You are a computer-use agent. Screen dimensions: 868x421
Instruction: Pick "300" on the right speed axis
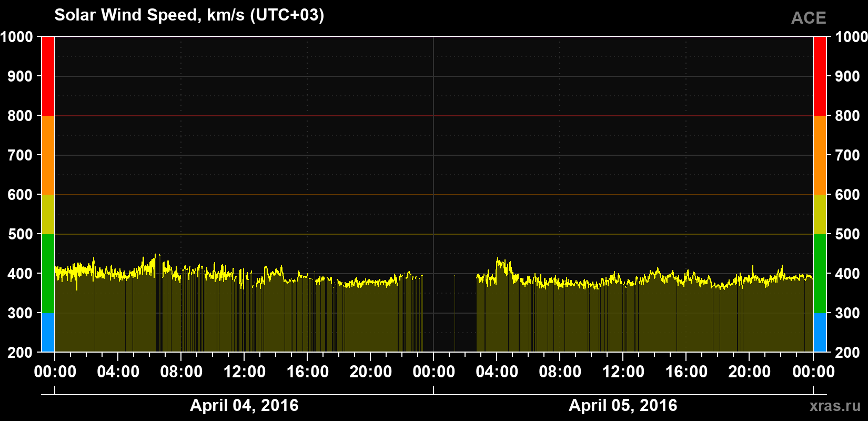[848, 313]
